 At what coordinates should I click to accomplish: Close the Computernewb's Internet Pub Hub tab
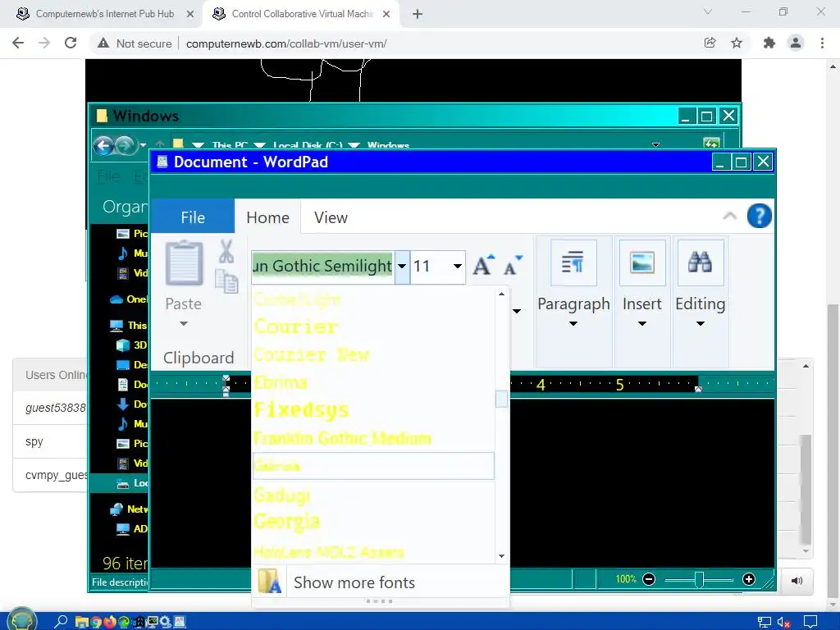click(x=190, y=14)
